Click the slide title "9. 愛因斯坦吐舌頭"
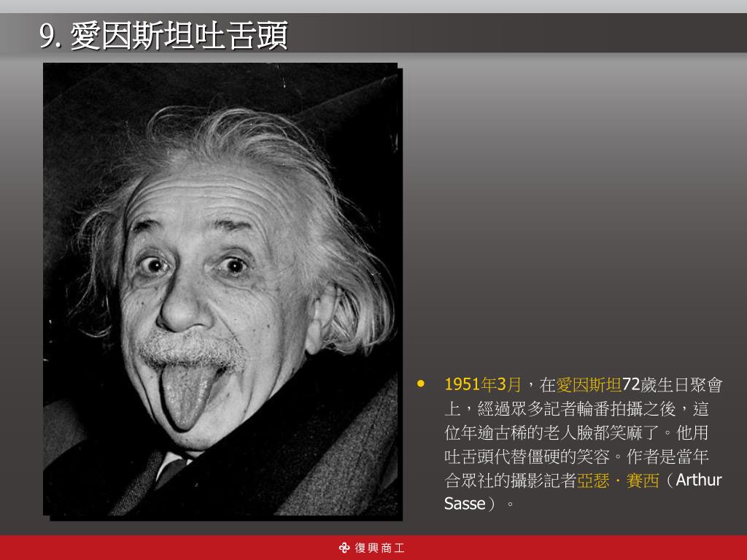Screen dimensions: 747x560 coord(164,36)
